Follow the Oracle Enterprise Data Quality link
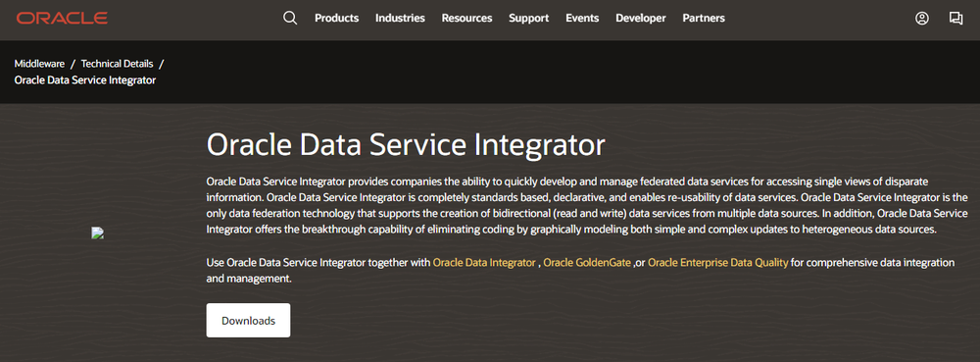The image size is (980, 362). [718, 263]
